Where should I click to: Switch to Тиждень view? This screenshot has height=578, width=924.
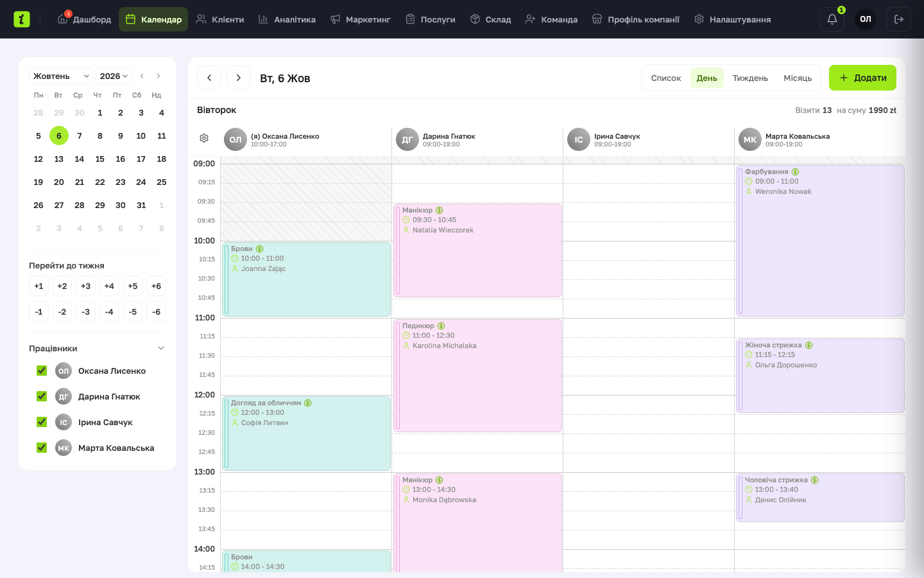coord(750,78)
